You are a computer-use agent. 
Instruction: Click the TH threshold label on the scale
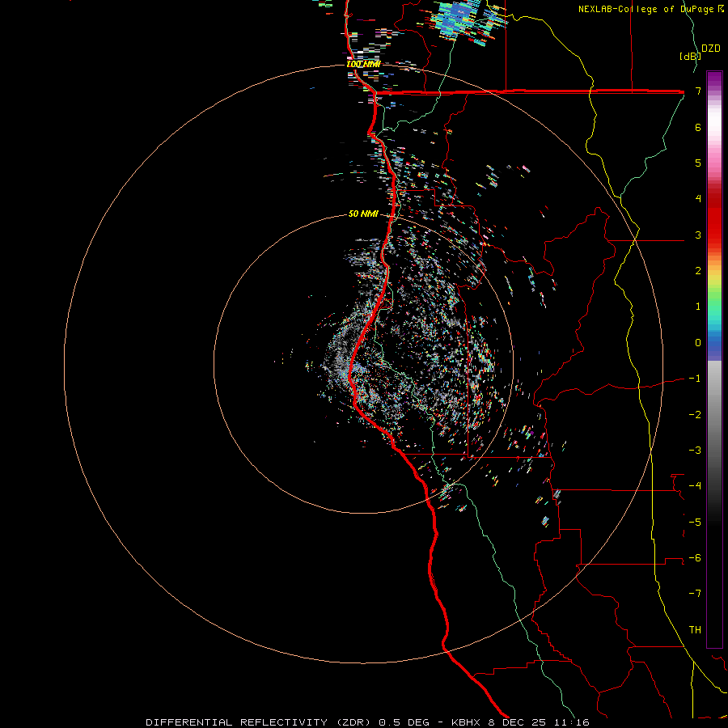click(695, 629)
